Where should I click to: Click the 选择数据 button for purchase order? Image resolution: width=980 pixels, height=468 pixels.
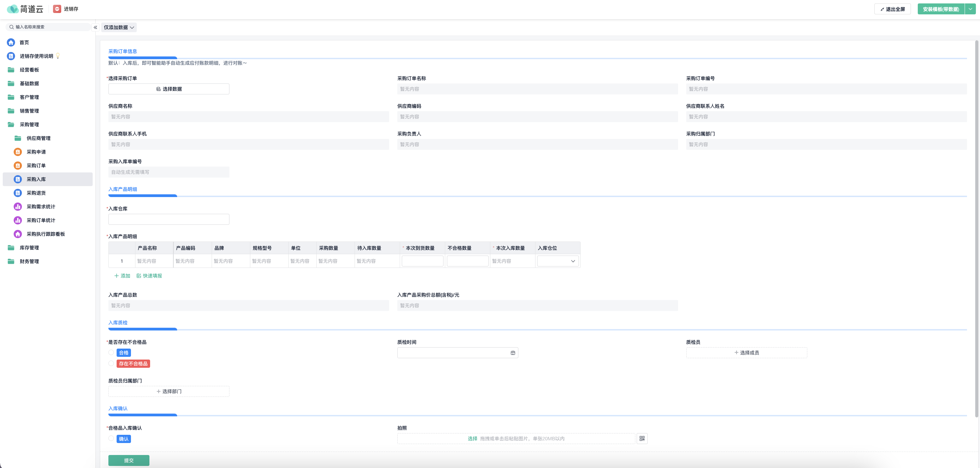[169, 89]
